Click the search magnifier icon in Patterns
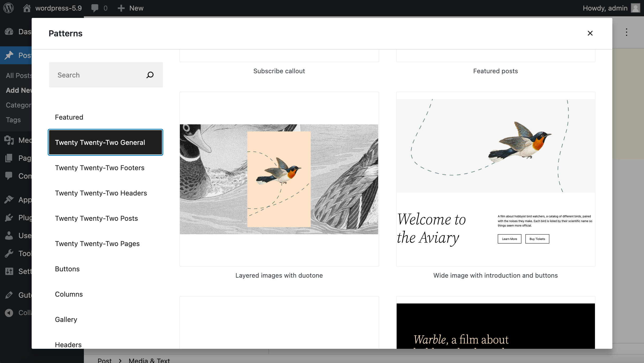Viewport: 644px width, 363px height. 150,75
